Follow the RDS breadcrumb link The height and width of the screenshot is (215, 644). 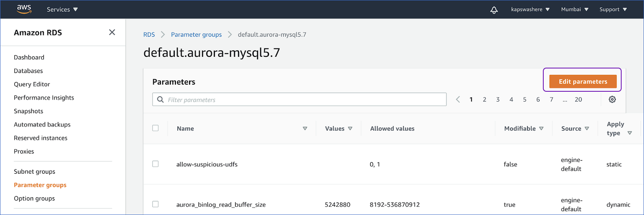tap(149, 34)
